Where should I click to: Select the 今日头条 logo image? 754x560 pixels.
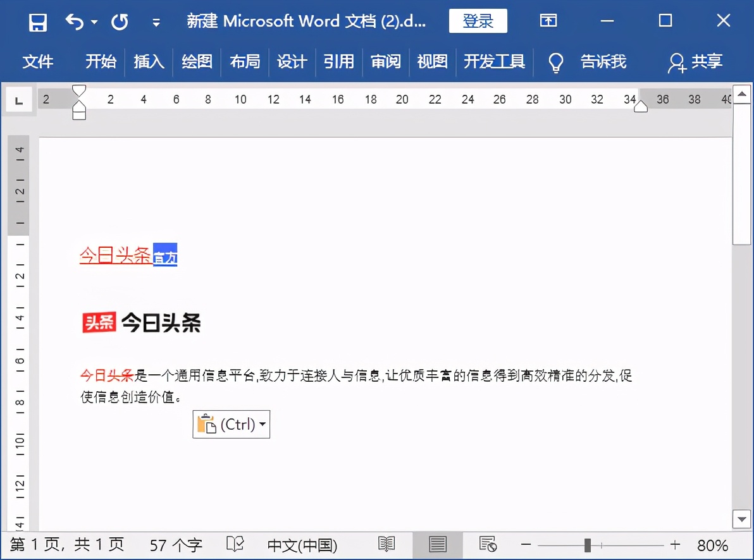(142, 322)
